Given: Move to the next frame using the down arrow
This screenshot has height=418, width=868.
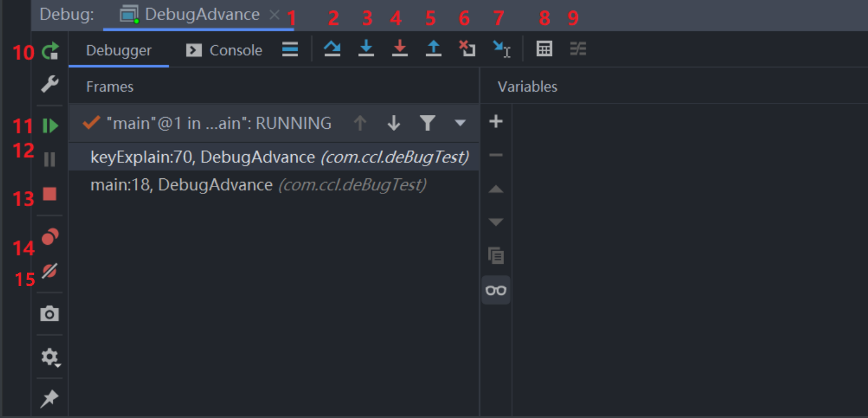Looking at the screenshot, I should [394, 123].
